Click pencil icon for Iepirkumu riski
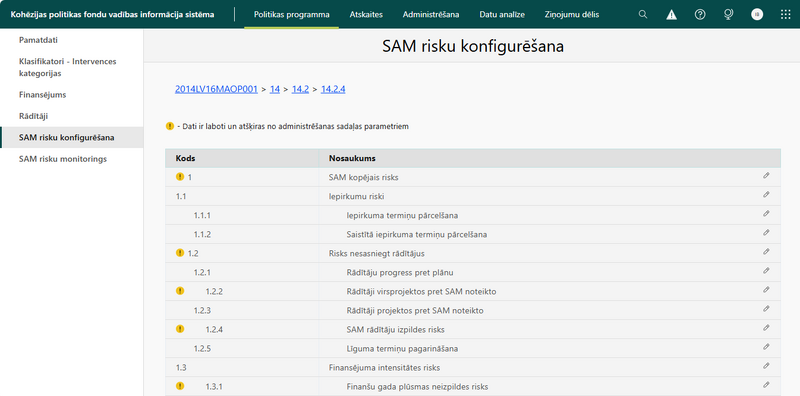 click(x=766, y=194)
